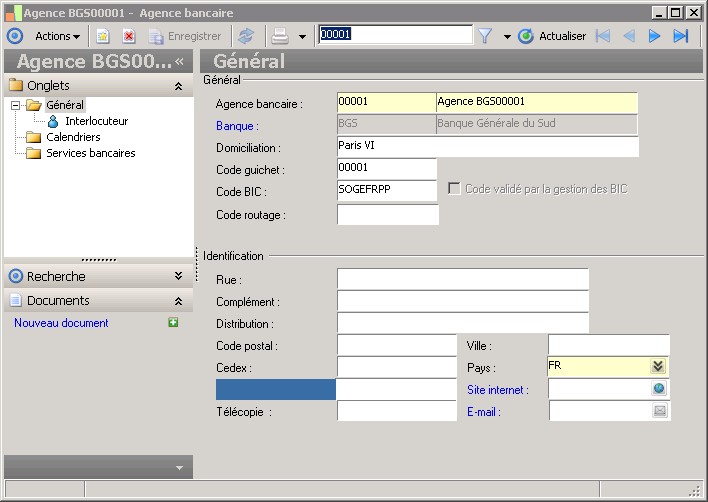
Task: Click the printer icon
Action: (x=281, y=36)
